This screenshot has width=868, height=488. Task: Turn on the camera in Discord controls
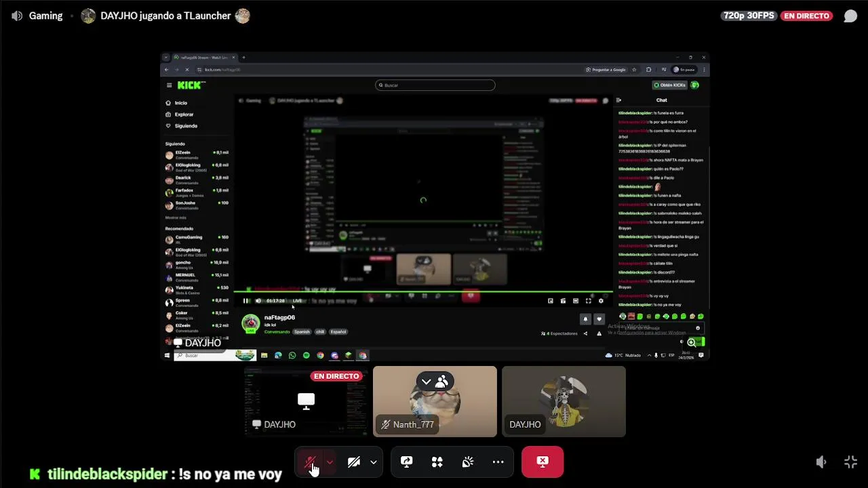[354, 462]
